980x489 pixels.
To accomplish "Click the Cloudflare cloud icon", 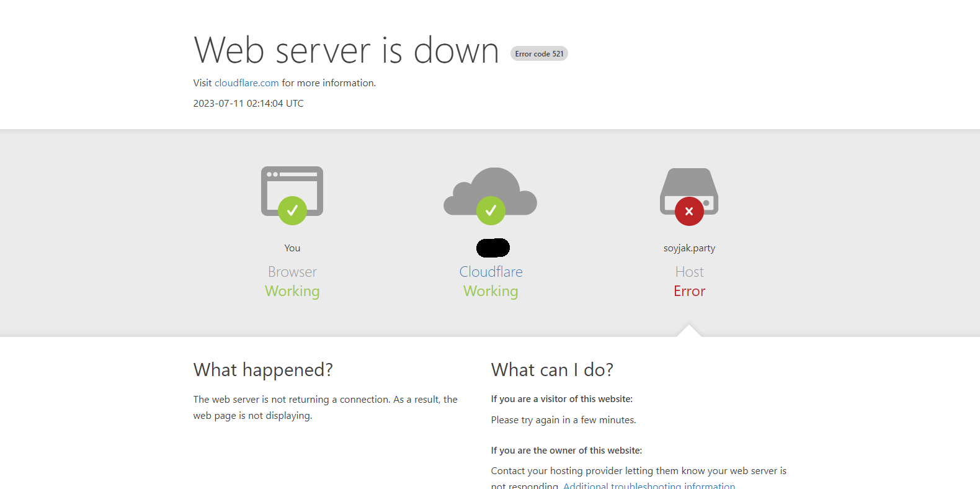I will (491, 192).
